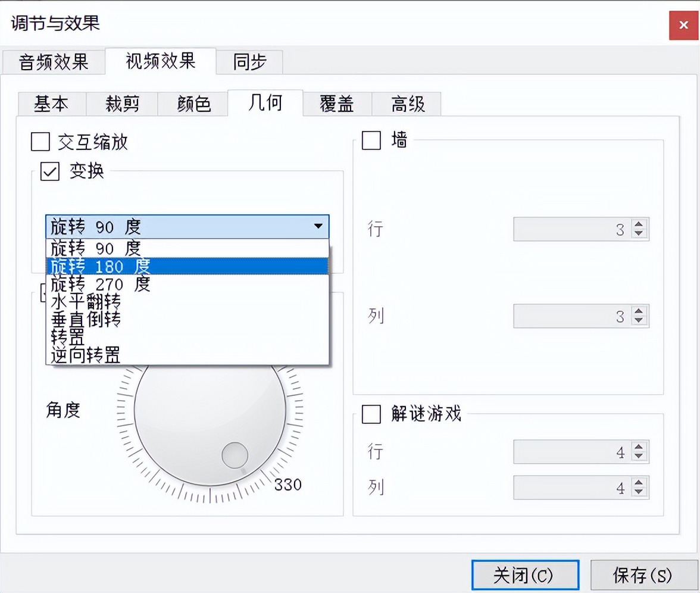
Task: Enable the 交互缩放 checkbox
Action: click(x=40, y=142)
